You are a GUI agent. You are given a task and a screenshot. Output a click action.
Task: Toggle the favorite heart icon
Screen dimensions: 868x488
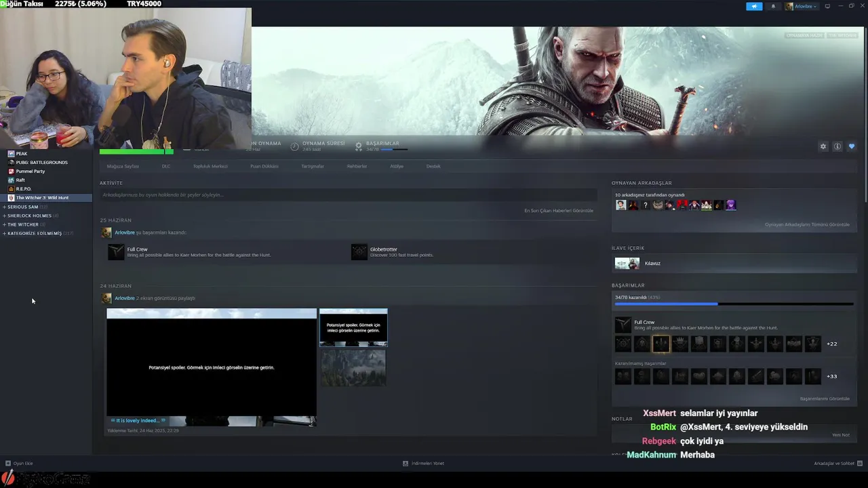coord(852,146)
